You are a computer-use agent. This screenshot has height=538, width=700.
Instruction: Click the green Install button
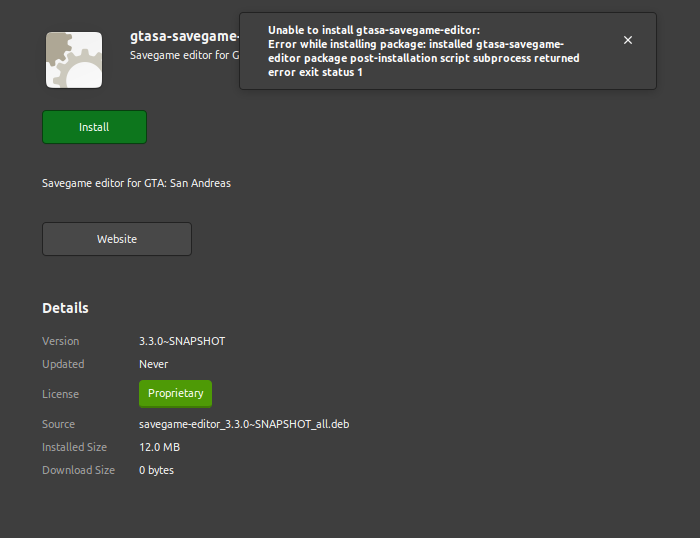(94, 127)
